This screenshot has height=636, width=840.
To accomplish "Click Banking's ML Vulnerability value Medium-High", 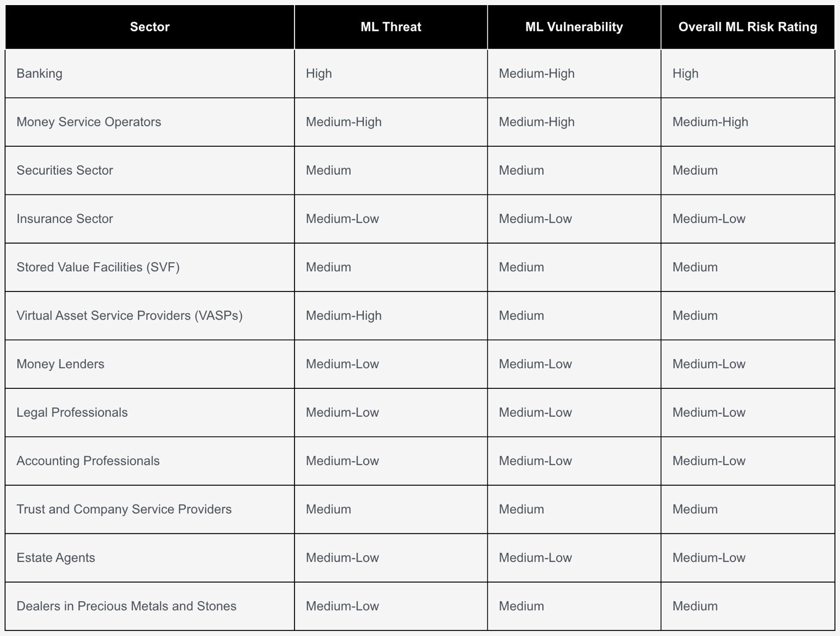I will (536, 73).
